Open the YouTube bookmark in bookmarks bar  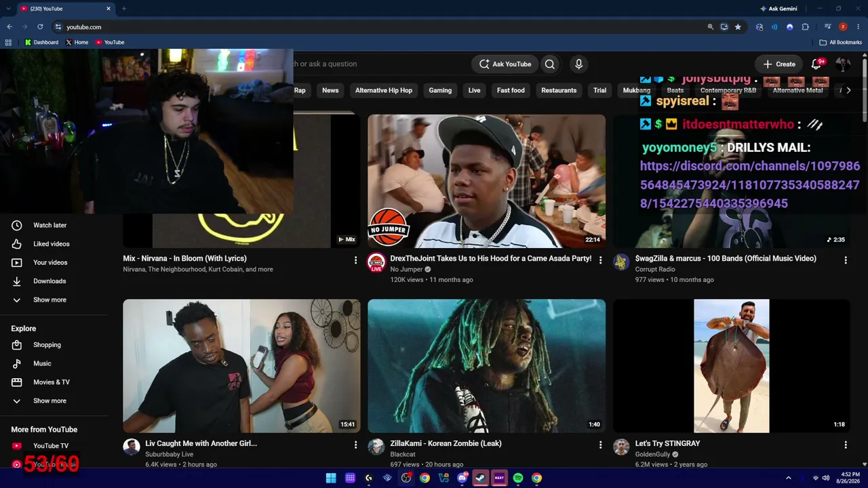pyautogui.click(x=110, y=42)
